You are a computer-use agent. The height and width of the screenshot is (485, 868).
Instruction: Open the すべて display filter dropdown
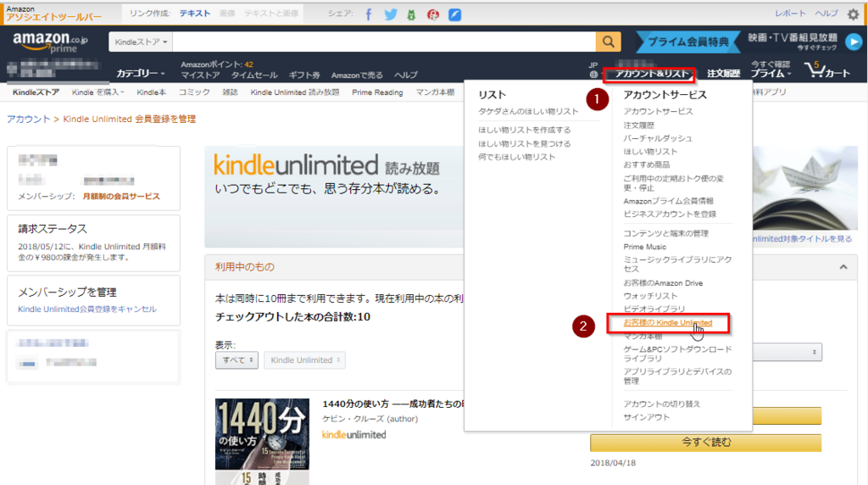[x=237, y=360]
